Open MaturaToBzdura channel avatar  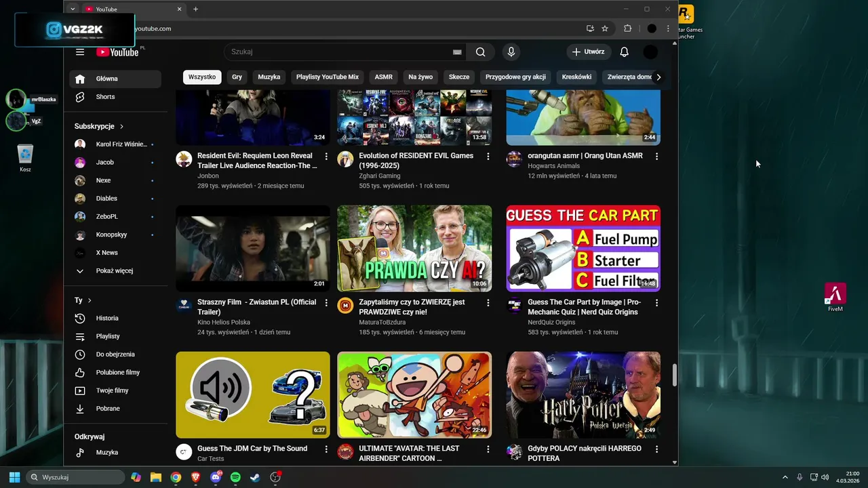345,306
